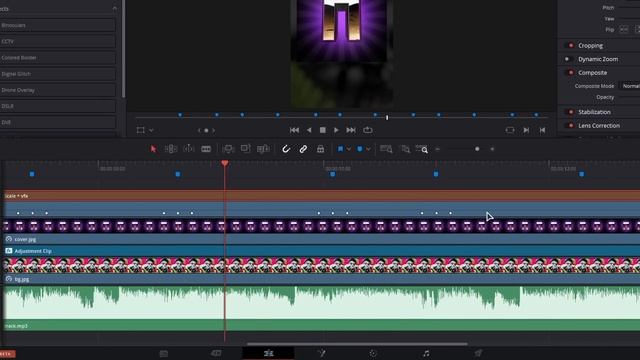Select the Drone Overlay effect

point(58,90)
